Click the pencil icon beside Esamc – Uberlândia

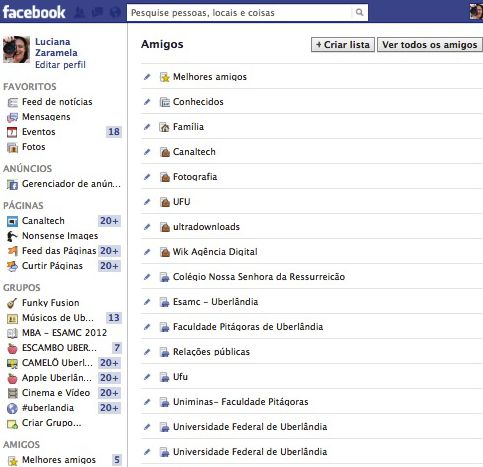pyautogui.click(x=147, y=302)
